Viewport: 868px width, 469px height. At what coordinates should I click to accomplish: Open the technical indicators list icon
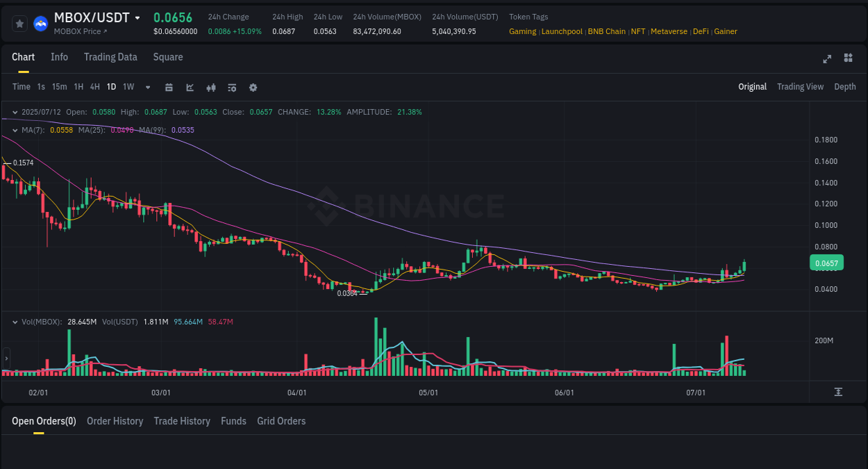click(x=232, y=88)
